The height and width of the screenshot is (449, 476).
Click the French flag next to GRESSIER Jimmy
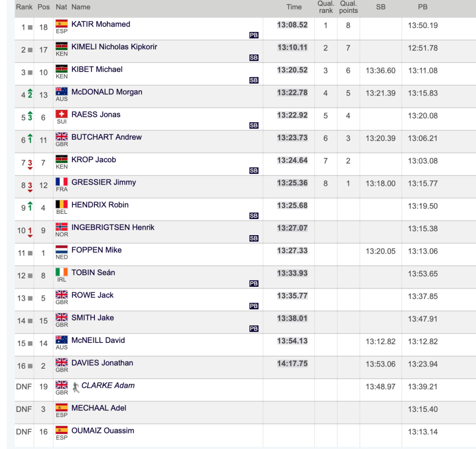point(62,182)
